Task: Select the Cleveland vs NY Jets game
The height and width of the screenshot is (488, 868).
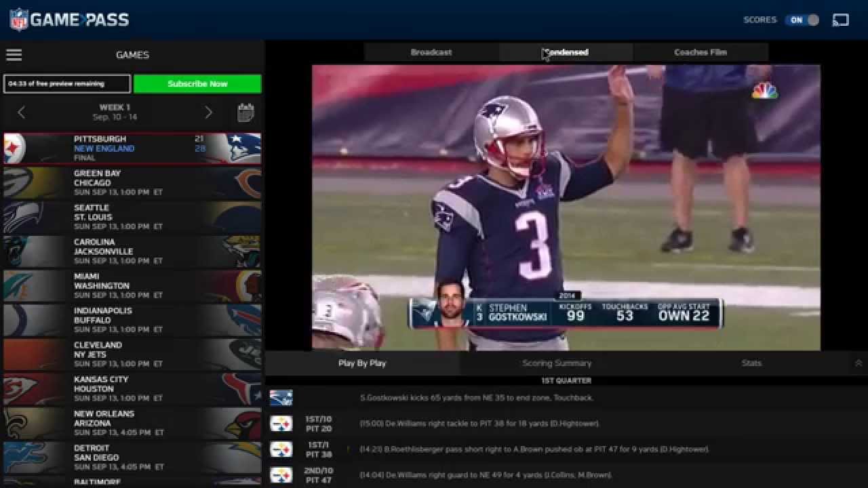Action: click(132, 354)
